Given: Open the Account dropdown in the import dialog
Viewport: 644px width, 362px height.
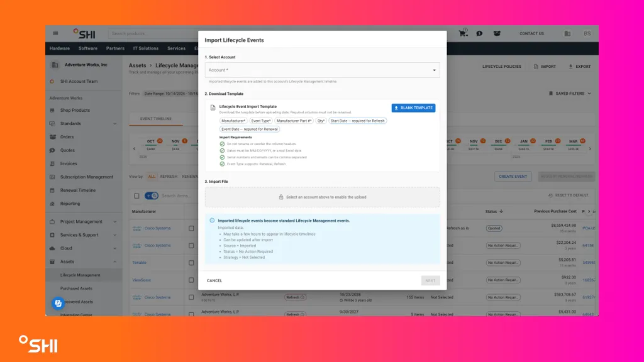Looking at the screenshot, I should [323, 70].
